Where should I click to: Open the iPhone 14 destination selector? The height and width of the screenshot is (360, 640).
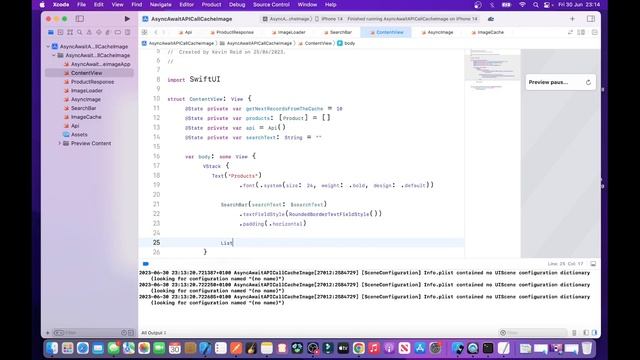click(x=329, y=19)
